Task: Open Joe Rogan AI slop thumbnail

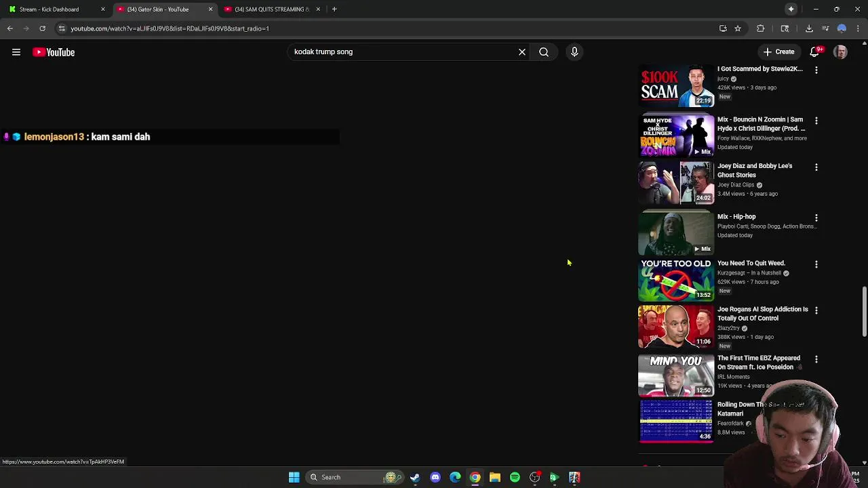Action: coord(676,326)
